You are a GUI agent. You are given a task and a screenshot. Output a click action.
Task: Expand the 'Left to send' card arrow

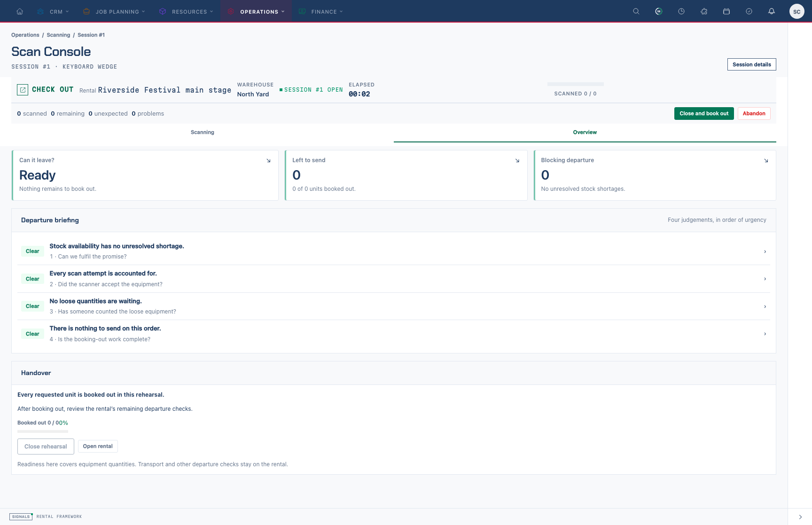click(x=517, y=161)
